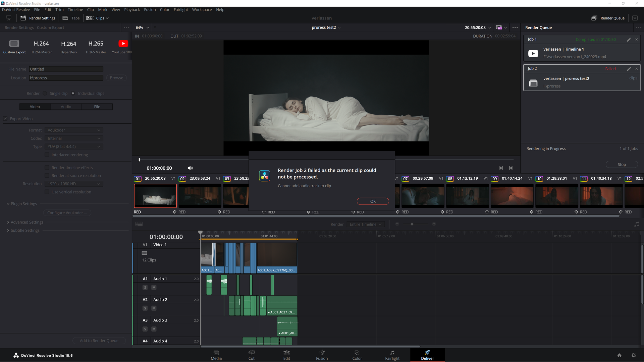The width and height of the screenshot is (644, 362).
Task: Open project settings gear icon
Action: [634, 355]
